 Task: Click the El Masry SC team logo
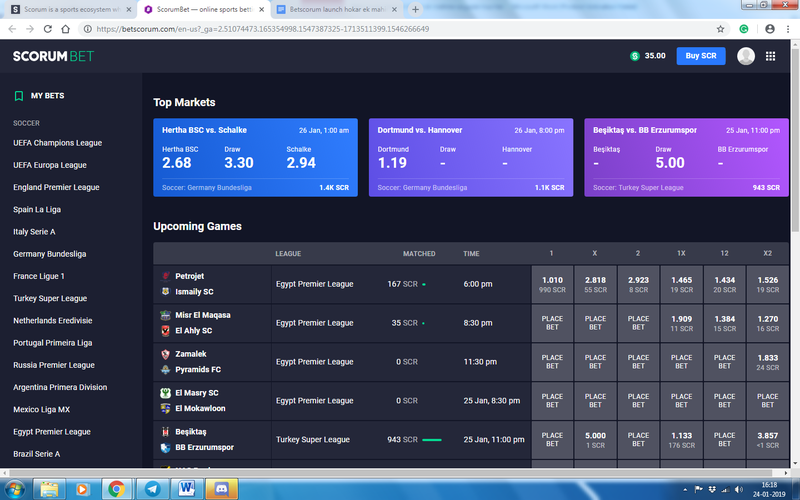(165, 393)
